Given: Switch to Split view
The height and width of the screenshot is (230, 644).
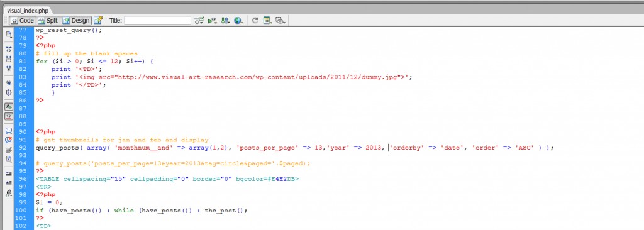Looking at the screenshot, I should point(48,20).
